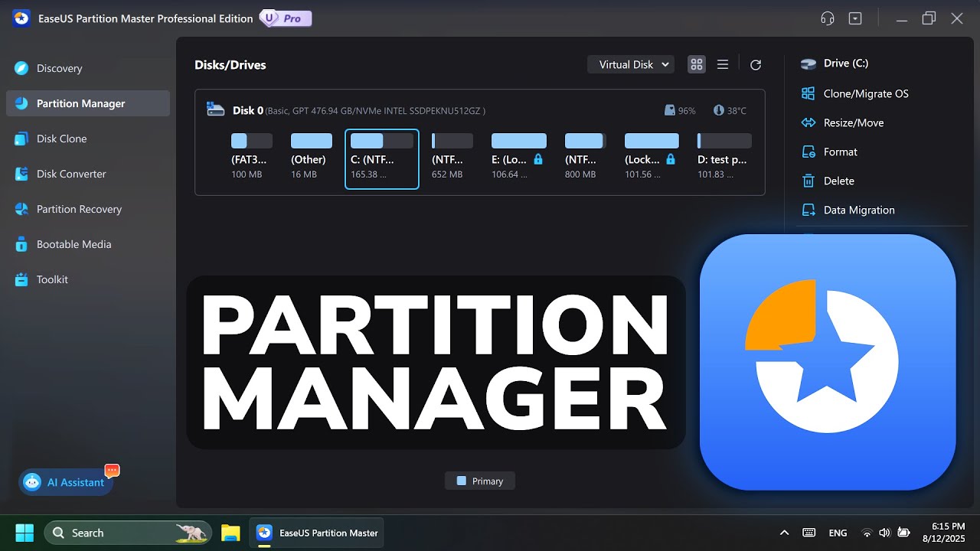
Task: Click the EaseUS Partition Master taskbar button
Action: [317, 533]
